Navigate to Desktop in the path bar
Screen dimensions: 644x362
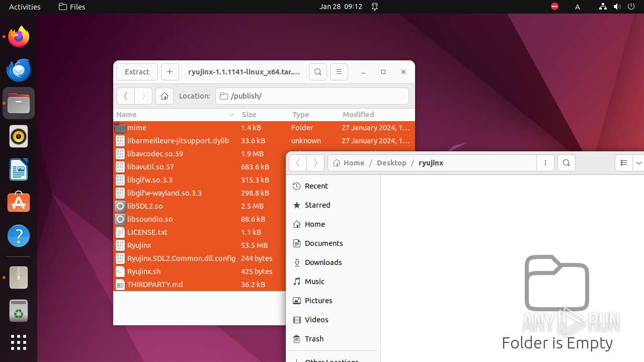391,163
